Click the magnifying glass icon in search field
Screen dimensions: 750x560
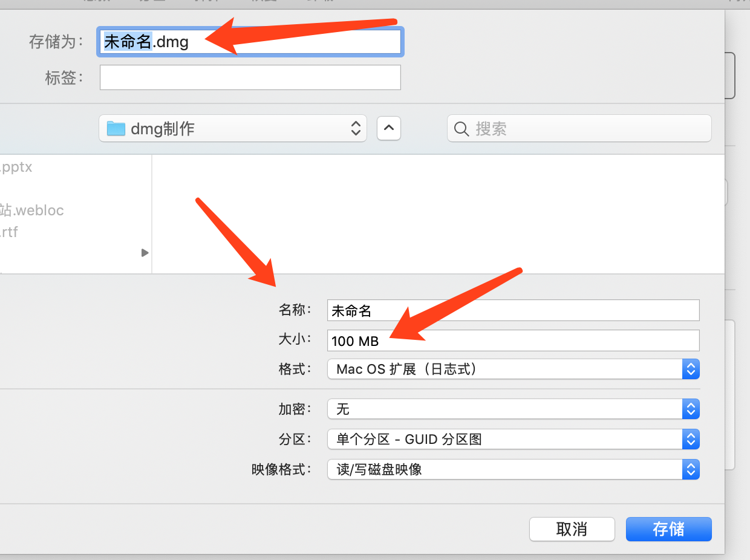coord(461,128)
